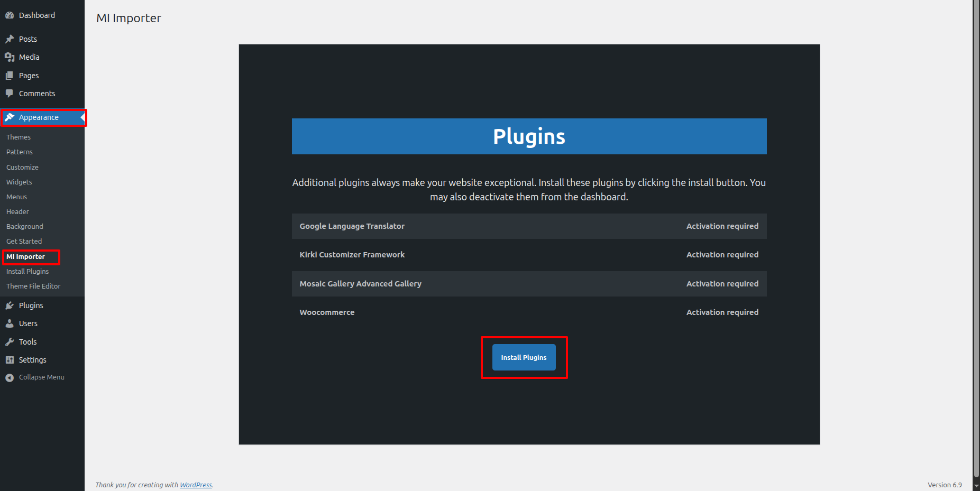Viewport: 980px width, 491px height.
Task: Click the Posts pushpin icon
Action: pos(10,39)
